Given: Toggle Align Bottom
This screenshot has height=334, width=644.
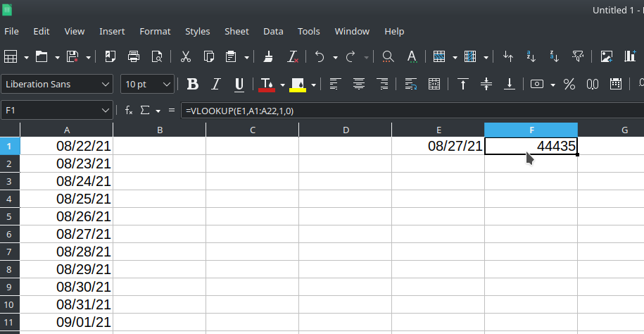Looking at the screenshot, I should [x=510, y=84].
